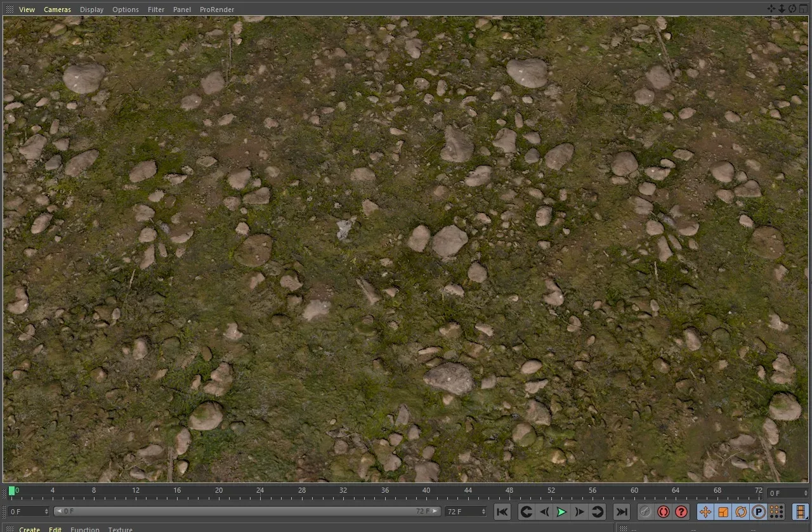Click the green playhead at frame 0
Viewport: 812px width, 532px height.
point(11,491)
